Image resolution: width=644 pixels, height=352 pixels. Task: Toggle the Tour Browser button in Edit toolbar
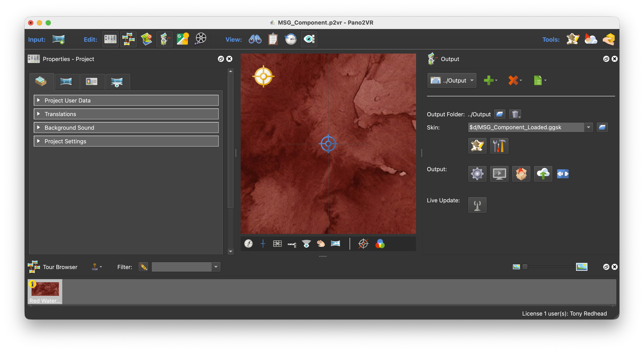point(128,39)
